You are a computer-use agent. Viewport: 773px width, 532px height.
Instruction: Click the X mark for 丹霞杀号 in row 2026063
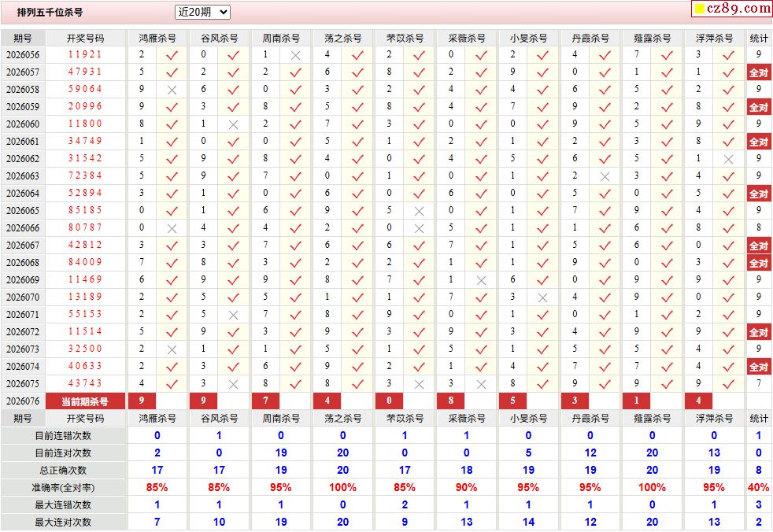point(605,176)
